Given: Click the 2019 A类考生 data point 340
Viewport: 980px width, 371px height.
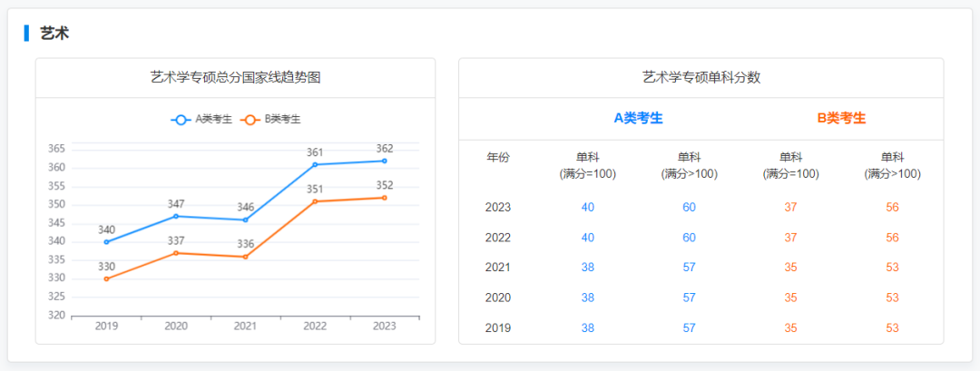Looking at the screenshot, I should (106, 241).
